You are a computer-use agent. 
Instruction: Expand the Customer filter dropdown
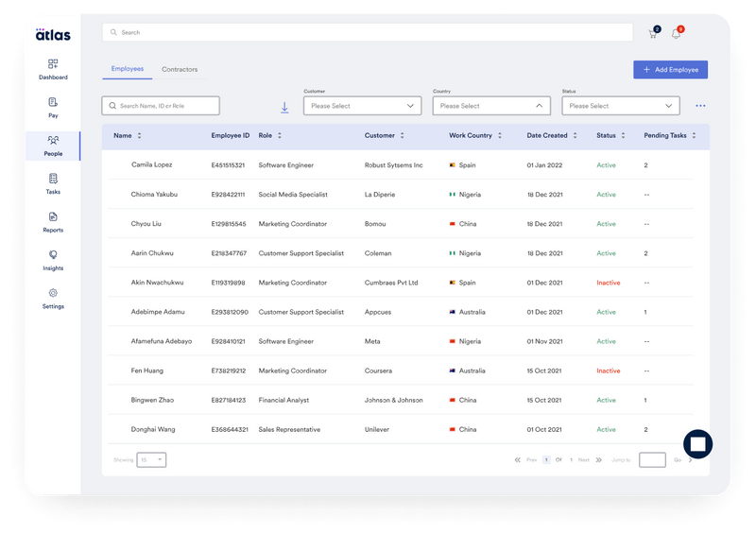[363, 106]
